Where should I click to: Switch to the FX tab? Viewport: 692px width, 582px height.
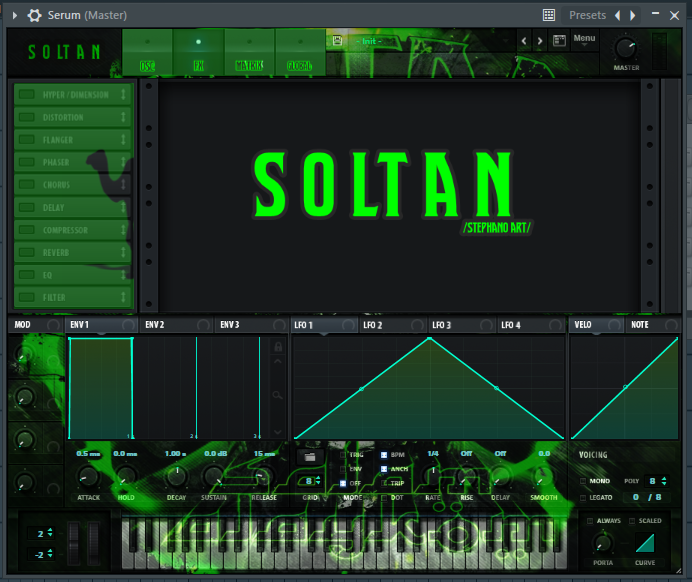coord(199,52)
